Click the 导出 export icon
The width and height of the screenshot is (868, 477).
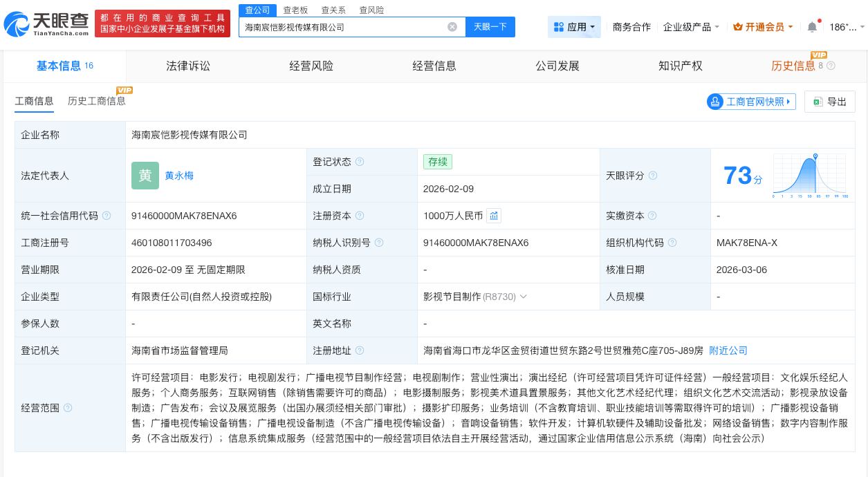[817, 102]
